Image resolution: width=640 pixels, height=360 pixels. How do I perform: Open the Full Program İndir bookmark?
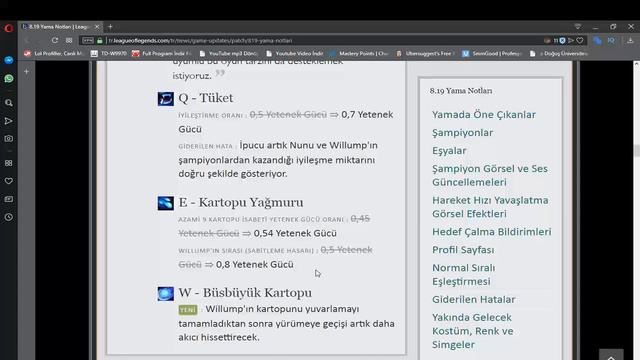point(162,53)
